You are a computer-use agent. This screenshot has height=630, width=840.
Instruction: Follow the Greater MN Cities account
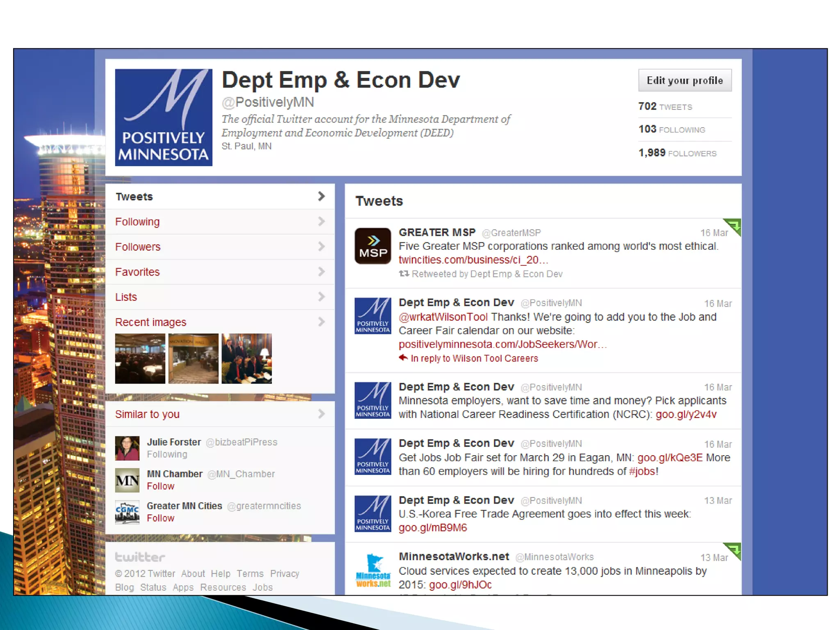[x=160, y=518]
